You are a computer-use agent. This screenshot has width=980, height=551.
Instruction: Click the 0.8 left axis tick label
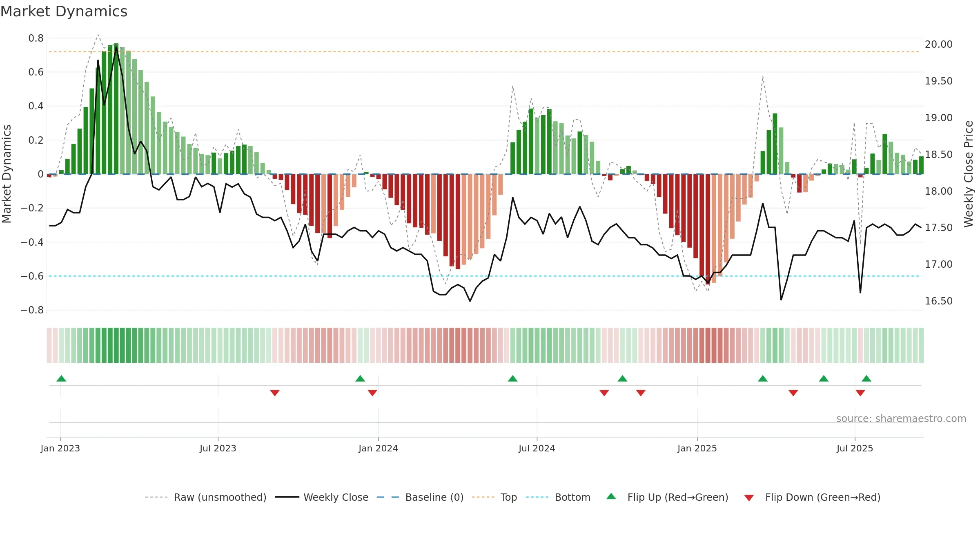36,38
